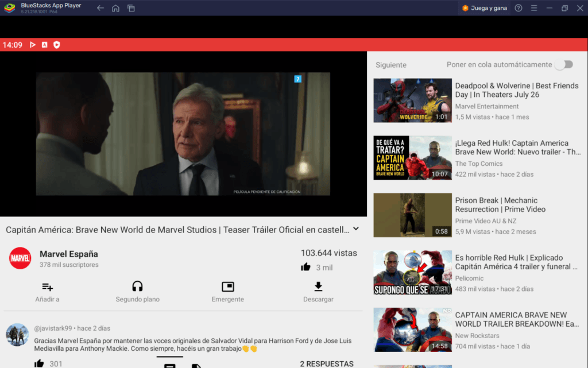The image size is (588, 368).
Task: Click the BlueStacks back arrow icon
Action: (x=100, y=8)
